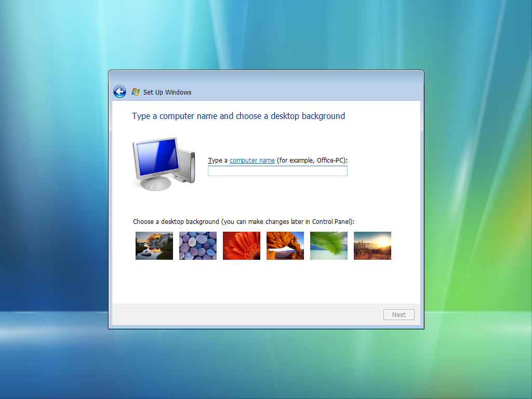Image resolution: width=532 pixels, height=399 pixels.
Task: Open the computer name help link
Action: pos(252,161)
